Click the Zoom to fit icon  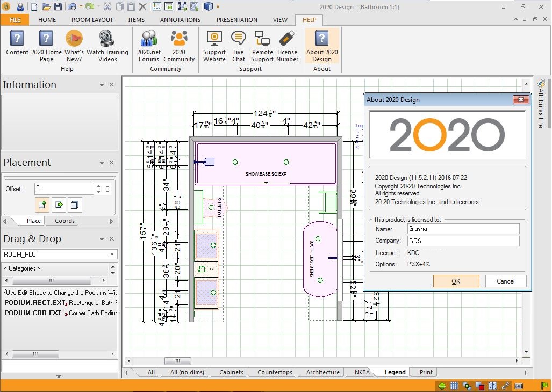[x=182, y=6]
